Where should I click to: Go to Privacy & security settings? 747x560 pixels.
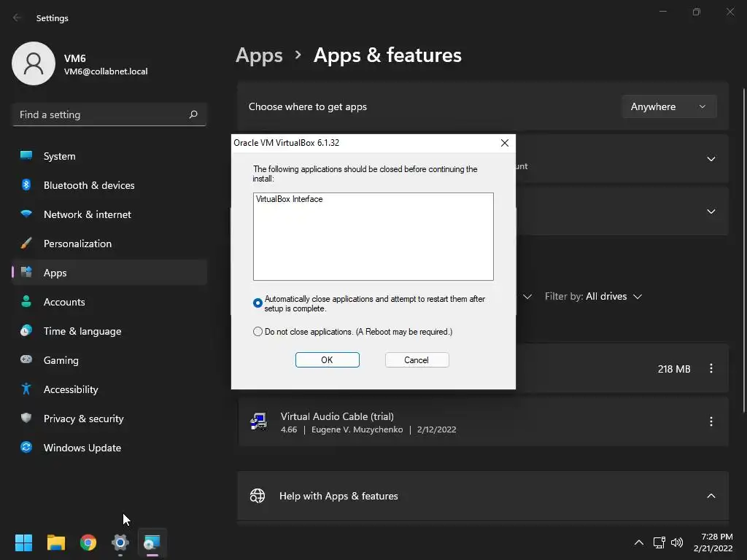point(83,419)
